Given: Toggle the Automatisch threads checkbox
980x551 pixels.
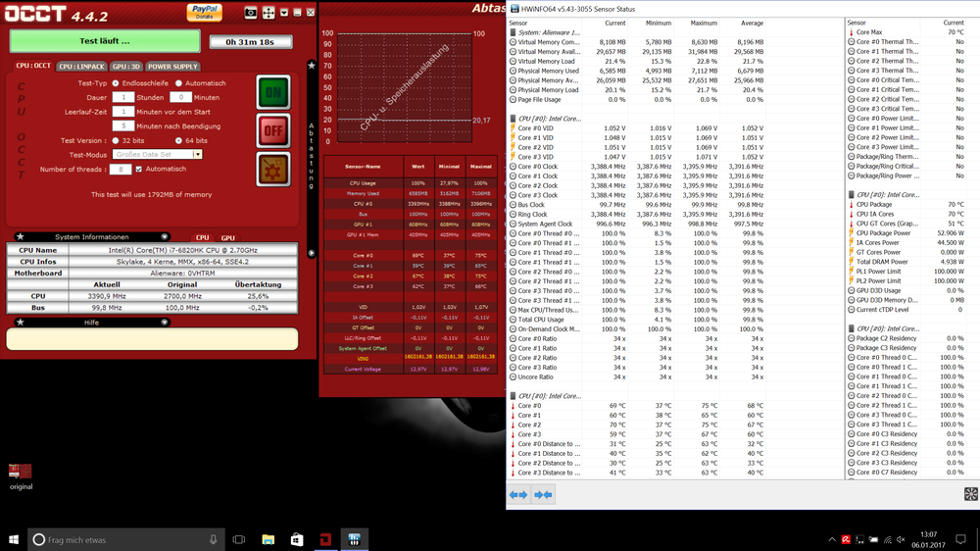Looking at the screenshot, I should (x=139, y=169).
